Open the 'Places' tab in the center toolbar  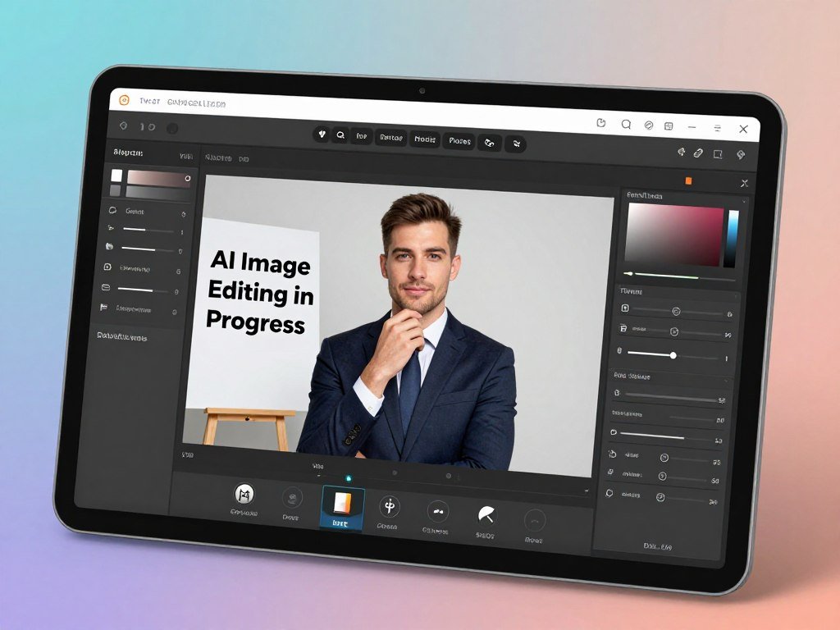click(459, 141)
